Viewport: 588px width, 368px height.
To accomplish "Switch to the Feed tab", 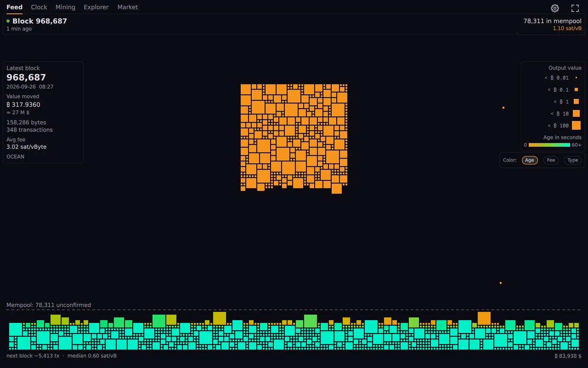I will [14, 7].
